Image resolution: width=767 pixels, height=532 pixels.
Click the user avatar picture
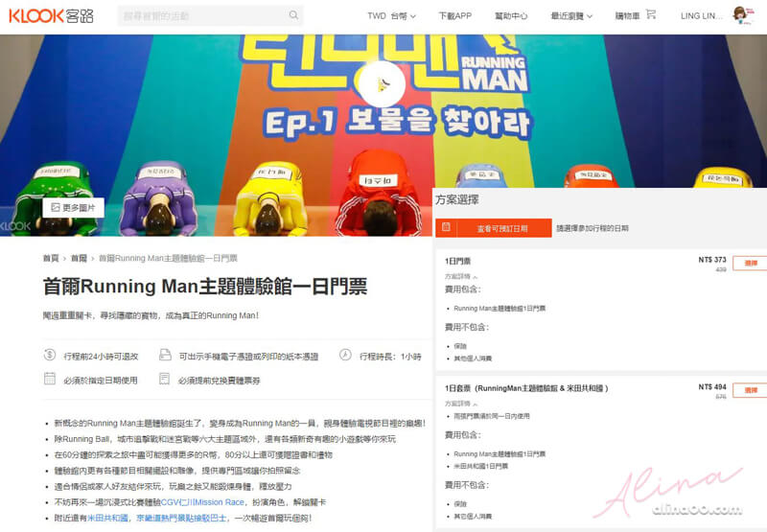click(742, 15)
